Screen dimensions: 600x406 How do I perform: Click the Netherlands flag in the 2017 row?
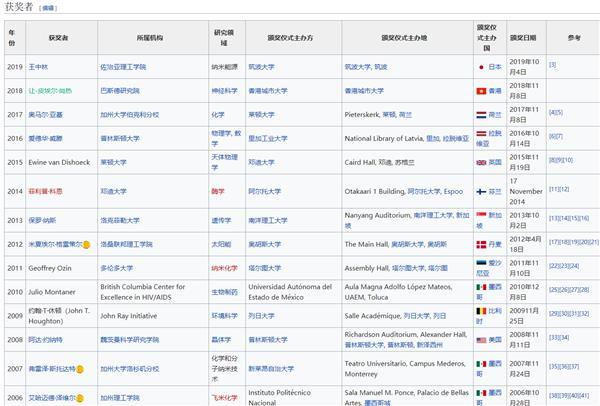[481, 115]
